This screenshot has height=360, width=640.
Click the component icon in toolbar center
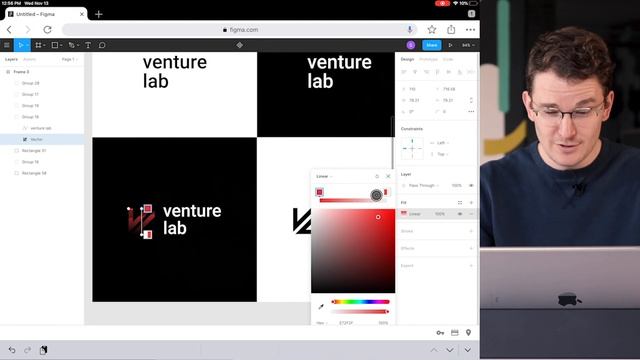point(240,45)
